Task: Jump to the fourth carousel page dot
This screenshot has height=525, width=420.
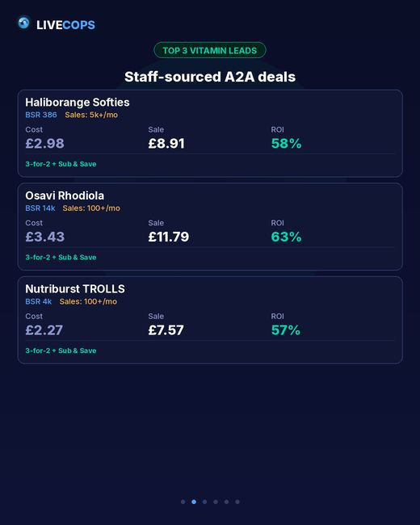Action: pyautogui.click(x=216, y=502)
